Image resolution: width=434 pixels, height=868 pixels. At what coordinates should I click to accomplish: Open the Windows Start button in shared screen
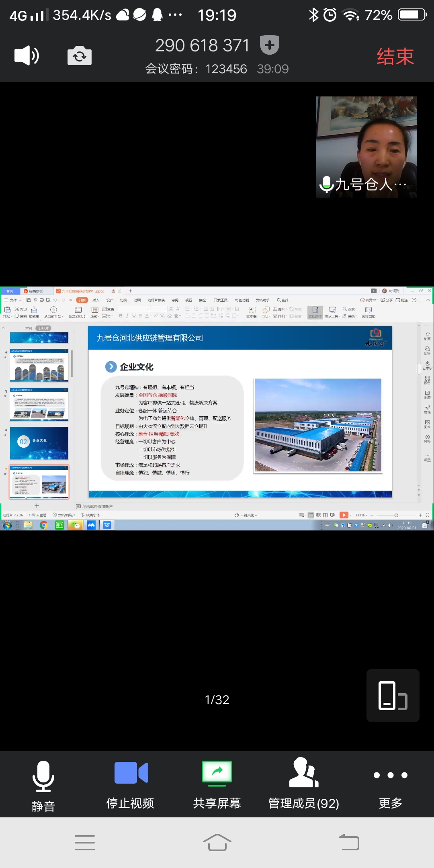point(7,525)
